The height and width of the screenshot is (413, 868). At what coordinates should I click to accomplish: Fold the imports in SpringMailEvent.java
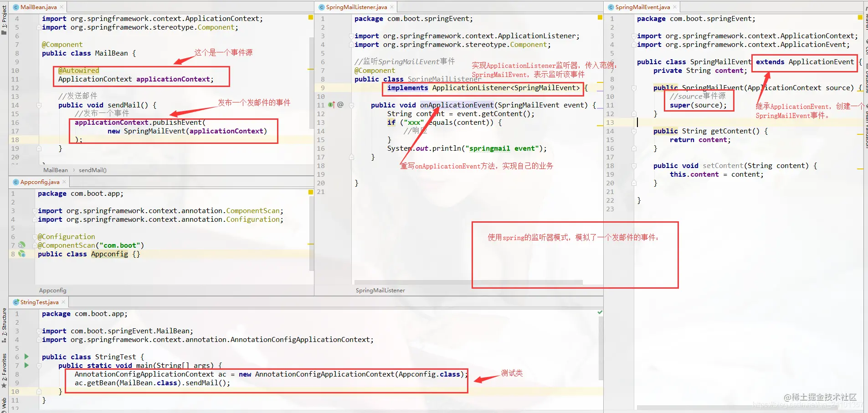[634, 36]
